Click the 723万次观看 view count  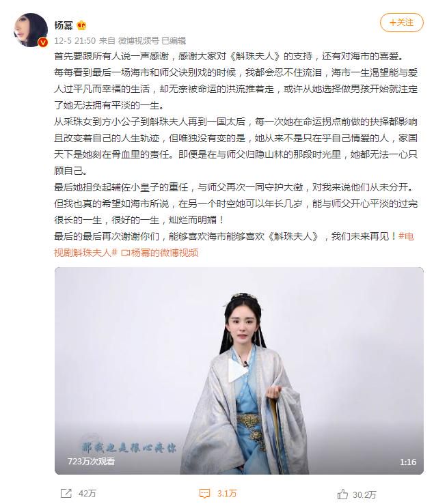[92, 462]
